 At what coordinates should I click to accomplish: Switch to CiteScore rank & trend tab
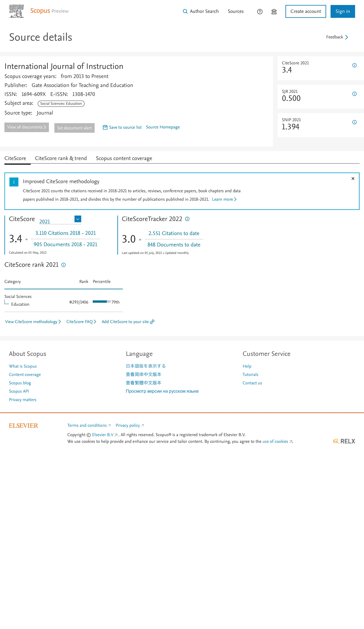click(61, 158)
